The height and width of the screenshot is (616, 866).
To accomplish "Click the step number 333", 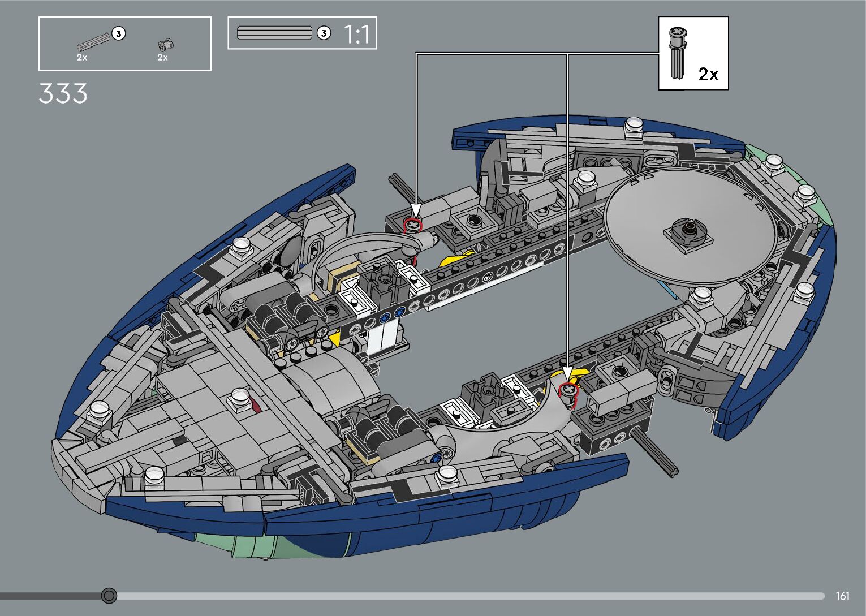I will pos(63,93).
